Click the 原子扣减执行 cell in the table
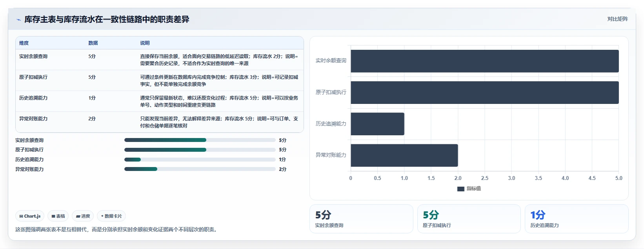644x249 pixels. pyautogui.click(x=33, y=77)
